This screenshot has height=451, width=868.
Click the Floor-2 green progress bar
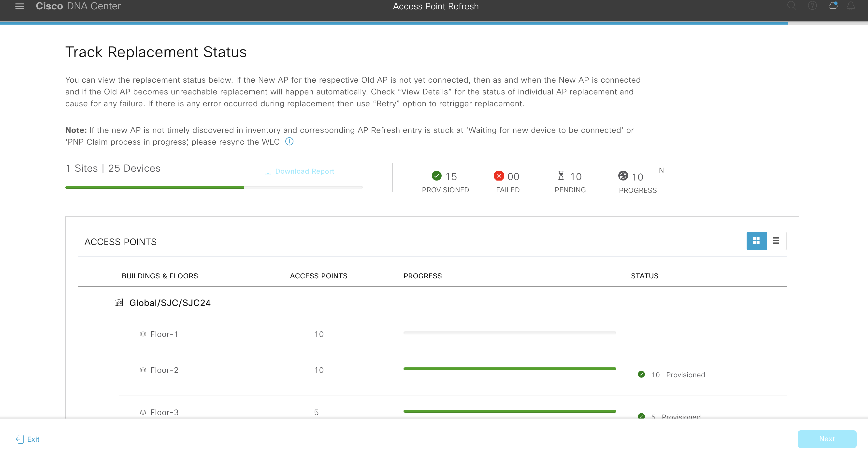509,369
